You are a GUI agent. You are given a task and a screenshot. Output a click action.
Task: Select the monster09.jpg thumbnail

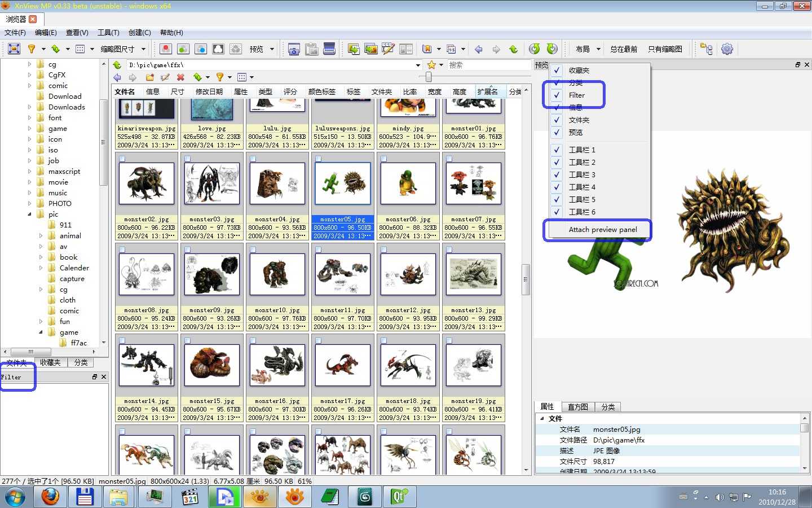point(212,287)
